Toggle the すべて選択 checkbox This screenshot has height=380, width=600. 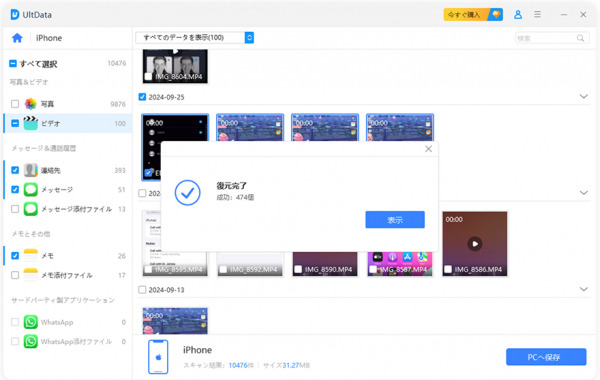click(13, 64)
